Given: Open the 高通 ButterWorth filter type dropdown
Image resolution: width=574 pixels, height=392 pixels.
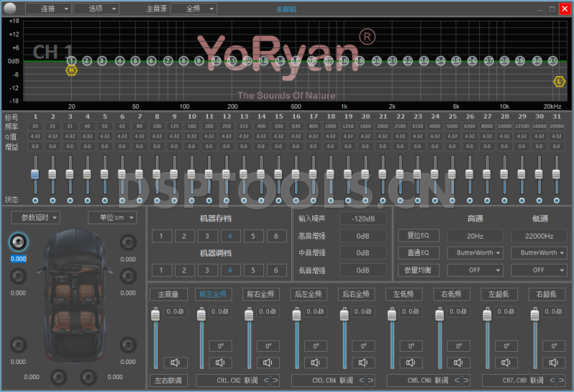Looking at the screenshot, I should [474, 253].
